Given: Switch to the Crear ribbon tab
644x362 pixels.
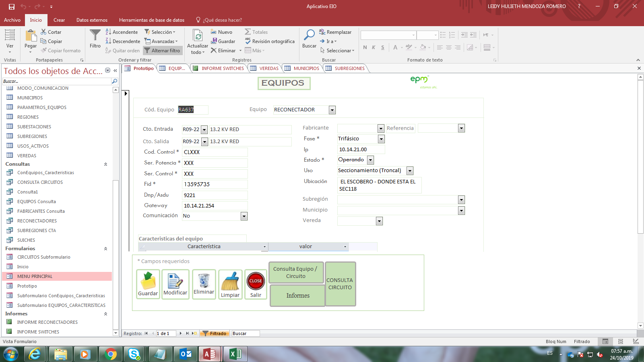Looking at the screenshot, I should (x=59, y=19).
